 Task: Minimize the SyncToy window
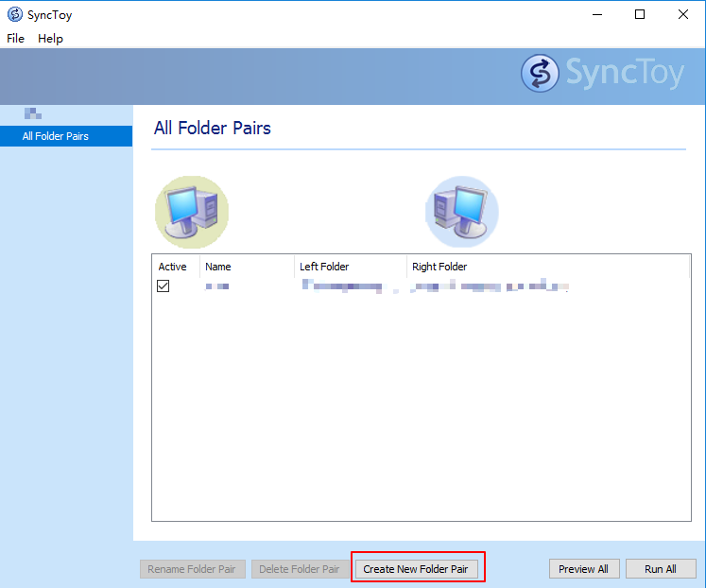click(597, 14)
